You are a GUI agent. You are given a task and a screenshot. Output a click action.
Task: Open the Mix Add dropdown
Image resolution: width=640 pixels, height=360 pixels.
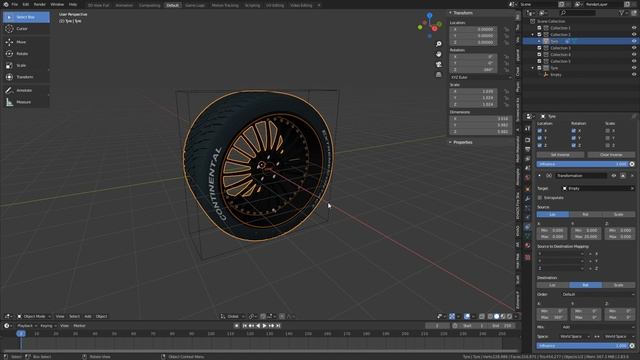[598, 327]
